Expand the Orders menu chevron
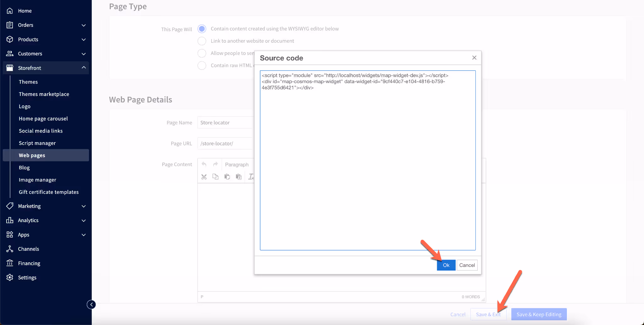644x325 pixels. (84, 25)
